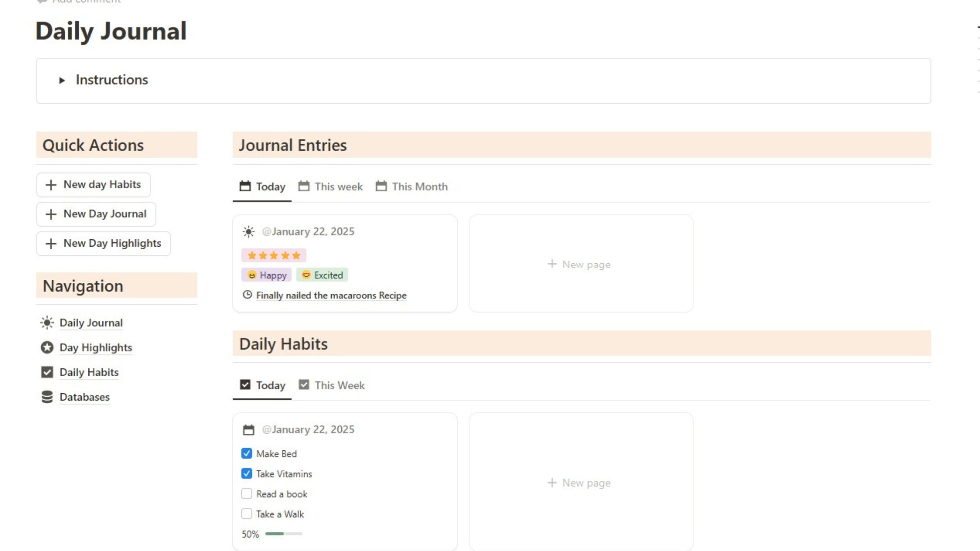Click the Quick Actions heading

(x=93, y=145)
